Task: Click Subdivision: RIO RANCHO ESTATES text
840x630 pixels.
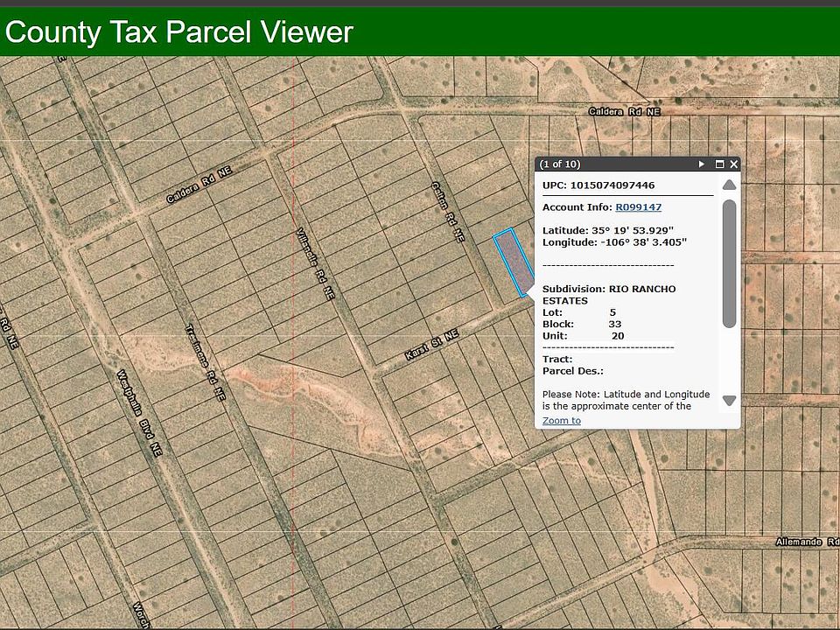Action: tap(609, 295)
